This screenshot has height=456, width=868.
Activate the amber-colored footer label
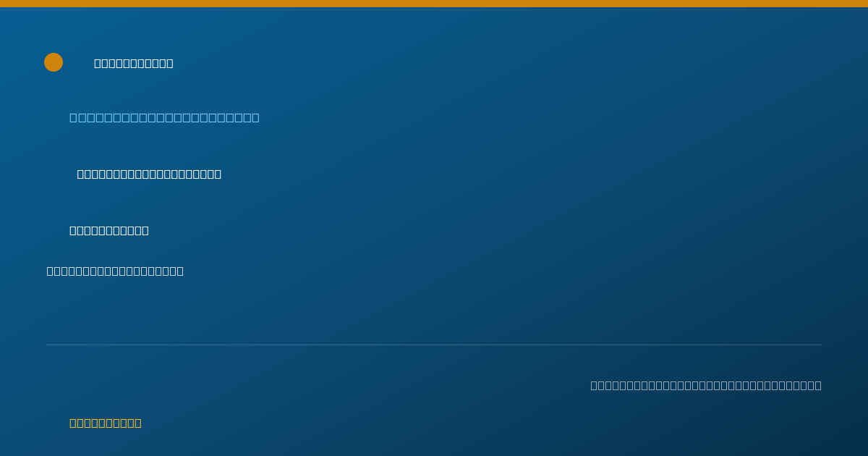pyautogui.click(x=106, y=423)
